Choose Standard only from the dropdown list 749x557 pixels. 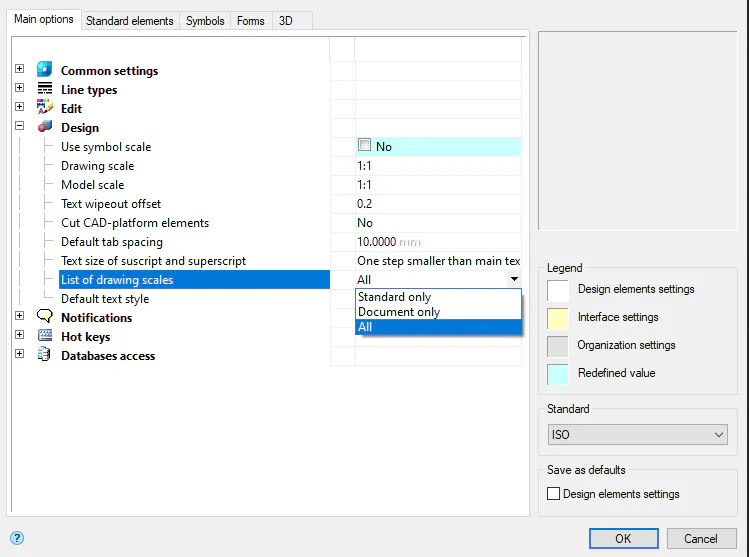pyautogui.click(x=438, y=297)
